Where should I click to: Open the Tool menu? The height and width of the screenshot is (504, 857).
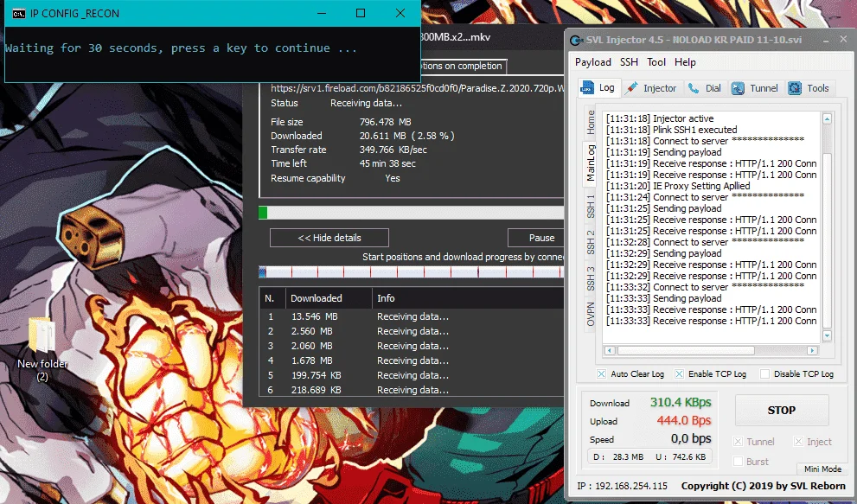[656, 62]
